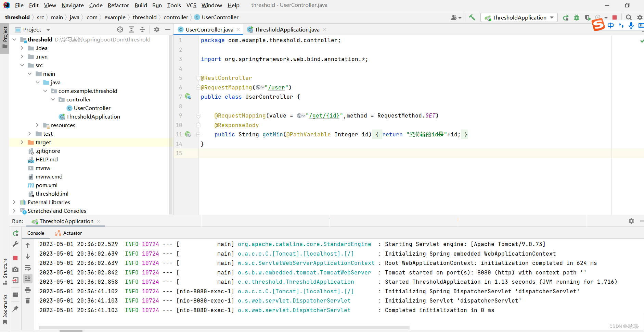This screenshot has height=332, width=644.
Task: Switch to ThresholdApplication.java editor tab
Action: 287,29
